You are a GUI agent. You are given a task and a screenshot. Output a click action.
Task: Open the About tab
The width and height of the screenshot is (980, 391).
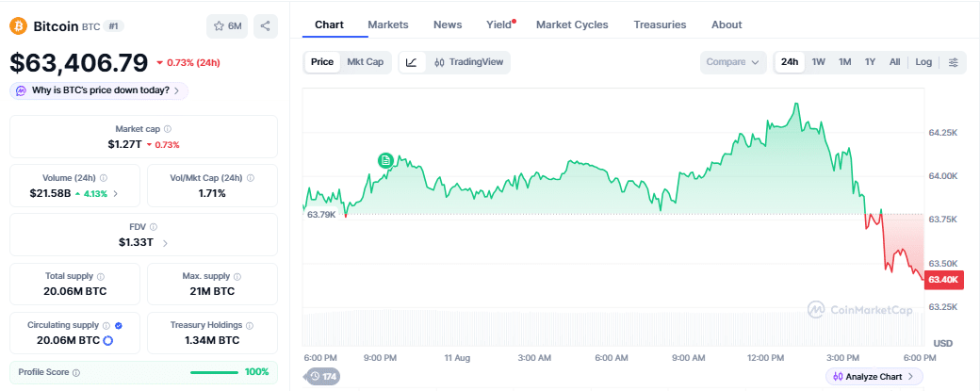click(727, 25)
